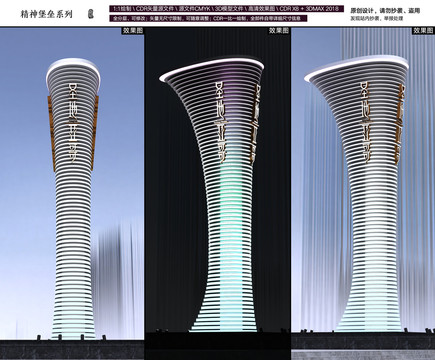Click the upper purple banner mentioning 3DMAX 2018
Screen dimensions: 435x360
tap(226, 9)
